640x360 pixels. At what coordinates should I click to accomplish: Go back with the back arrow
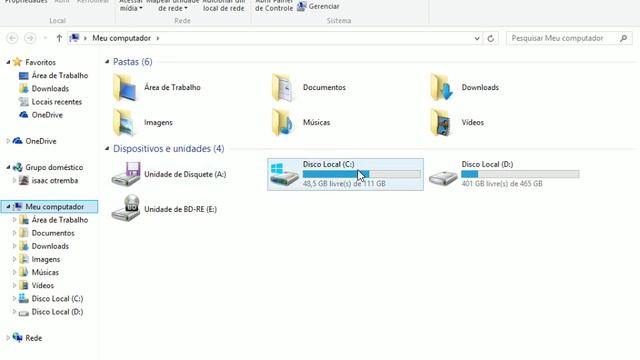click(x=12, y=38)
